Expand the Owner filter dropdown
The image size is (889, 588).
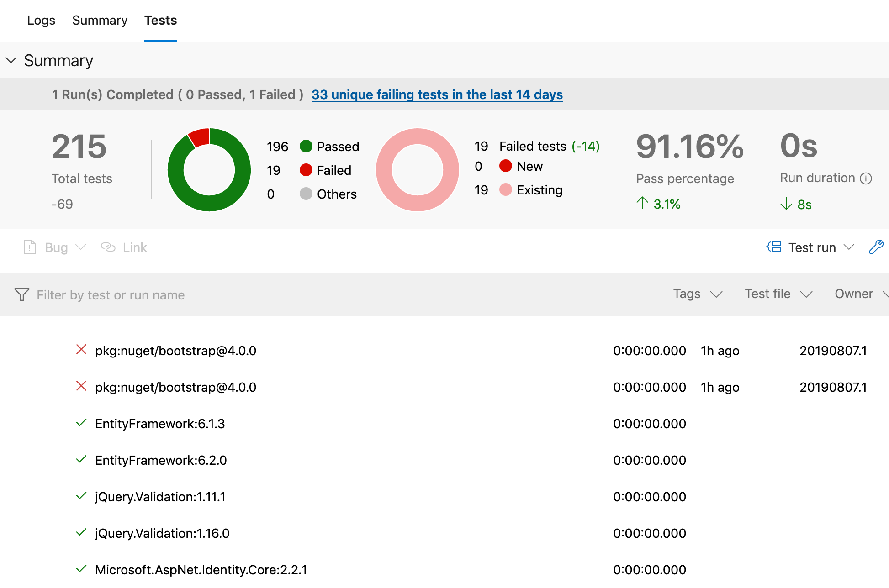(860, 294)
